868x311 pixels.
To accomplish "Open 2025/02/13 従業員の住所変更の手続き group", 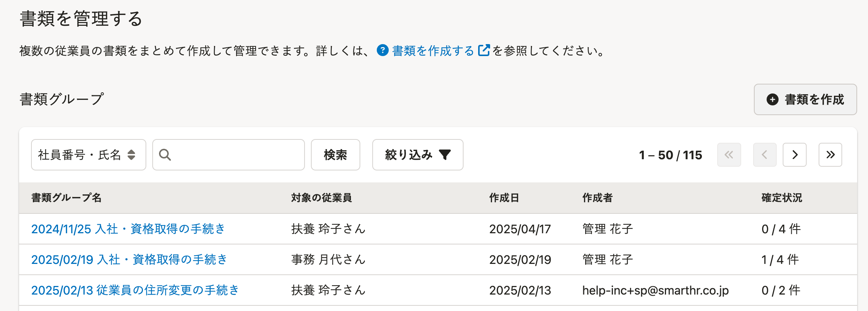I will click(135, 290).
